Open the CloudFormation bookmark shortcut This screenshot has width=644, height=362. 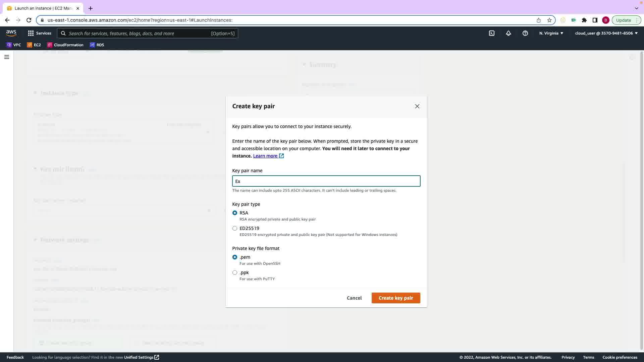pos(65,45)
